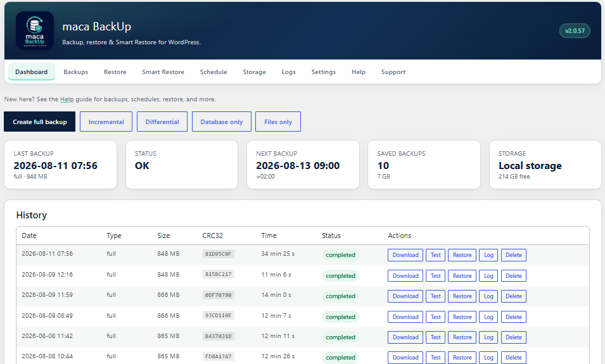Click the Local storage card value

tap(530, 166)
